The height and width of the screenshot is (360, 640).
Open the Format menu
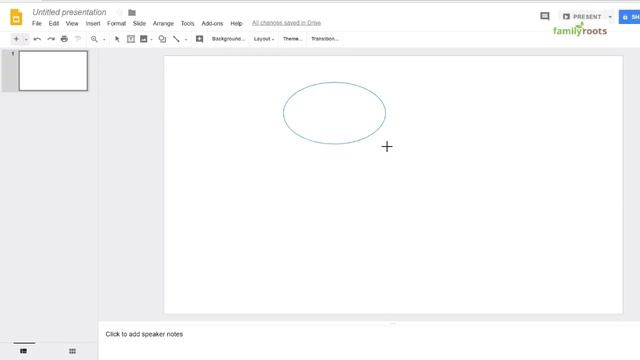(116, 24)
